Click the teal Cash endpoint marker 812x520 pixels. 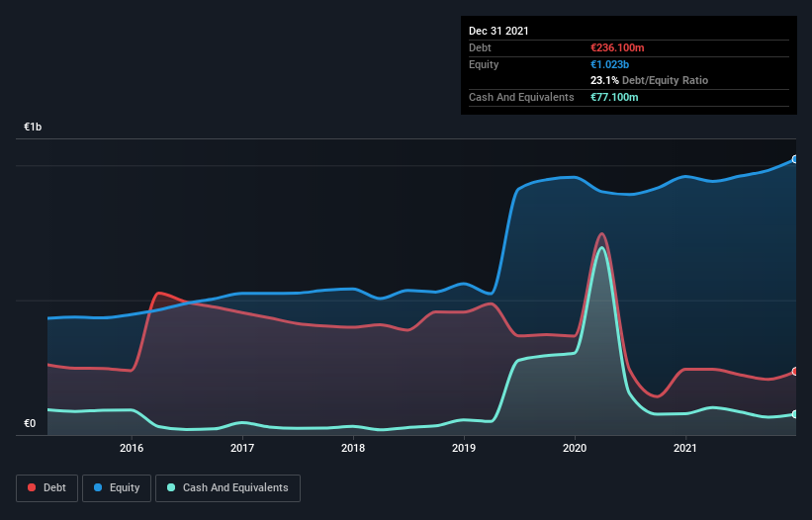pyautogui.click(x=795, y=414)
